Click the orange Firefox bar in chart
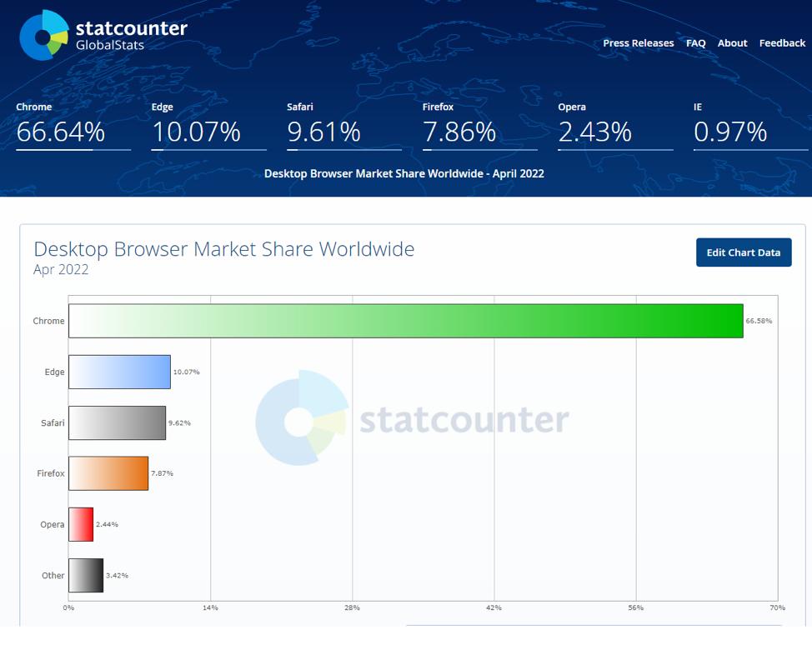812x655 pixels. tap(108, 473)
